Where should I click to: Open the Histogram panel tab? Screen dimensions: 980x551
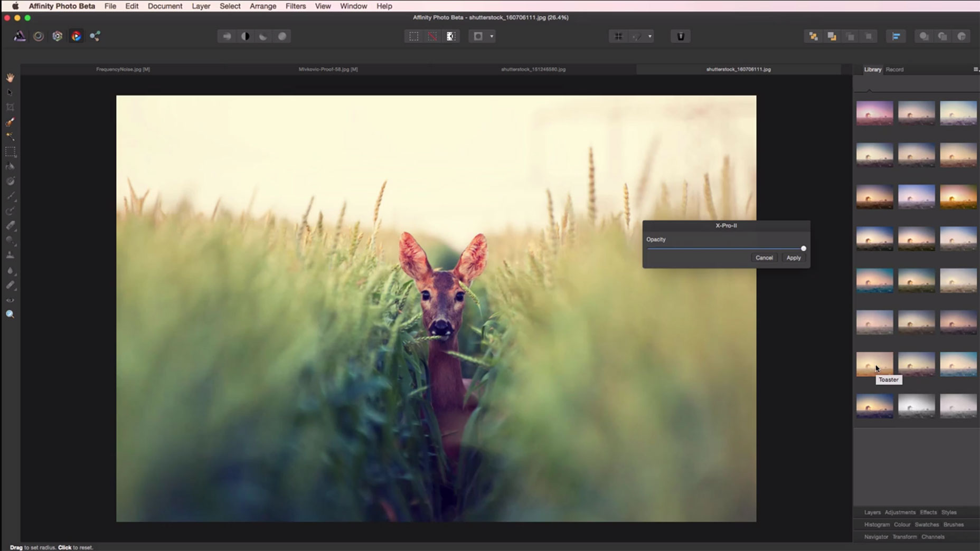[877, 525]
